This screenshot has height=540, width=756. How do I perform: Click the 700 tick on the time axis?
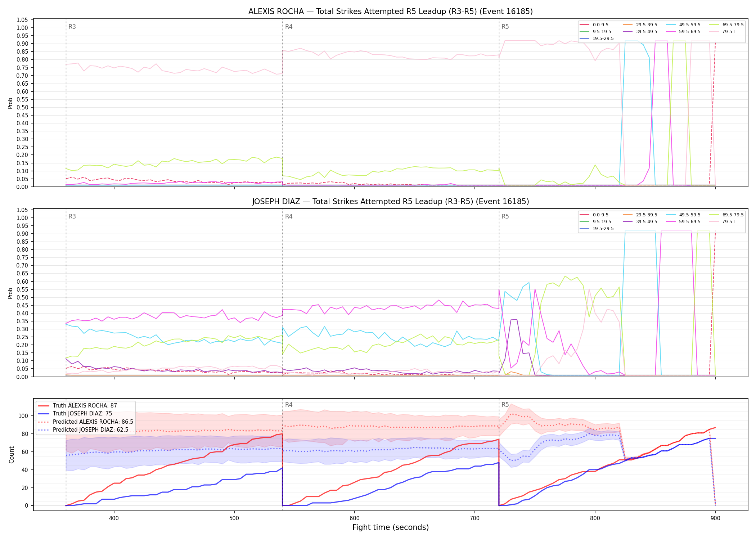tap(475, 518)
